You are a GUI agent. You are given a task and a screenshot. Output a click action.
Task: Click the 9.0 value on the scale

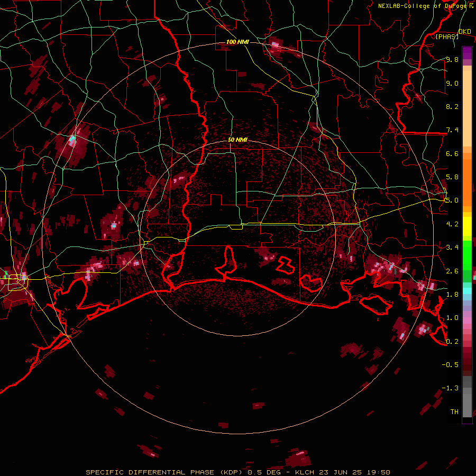click(452, 83)
